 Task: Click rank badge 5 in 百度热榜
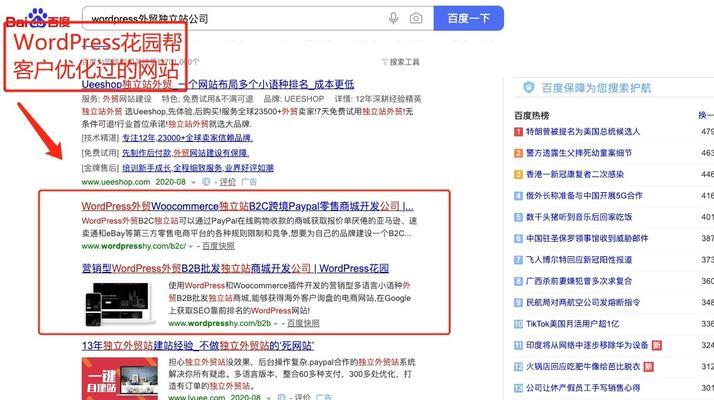click(518, 217)
